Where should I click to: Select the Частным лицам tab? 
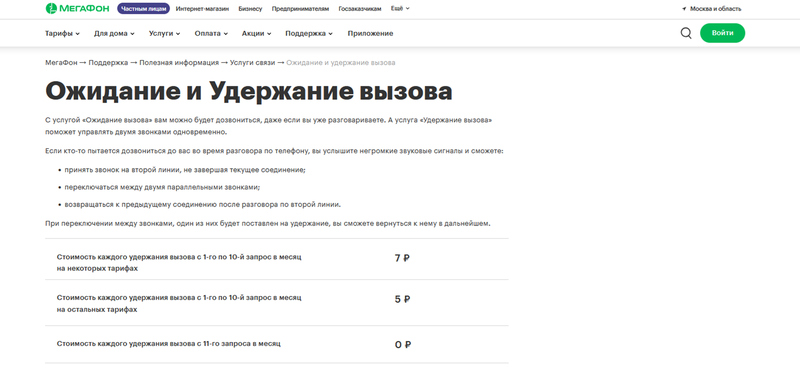pyautogui.click(x=143, y=9)
